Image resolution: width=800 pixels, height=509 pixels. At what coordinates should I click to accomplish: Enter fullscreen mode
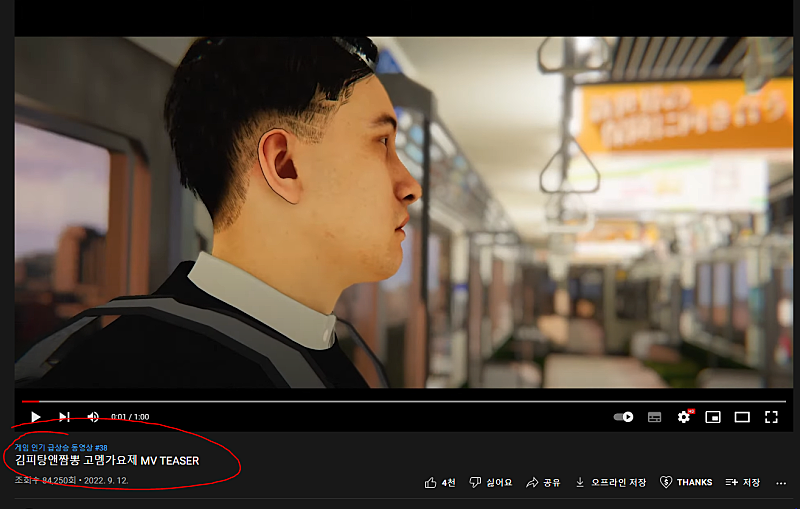[771, 417]
